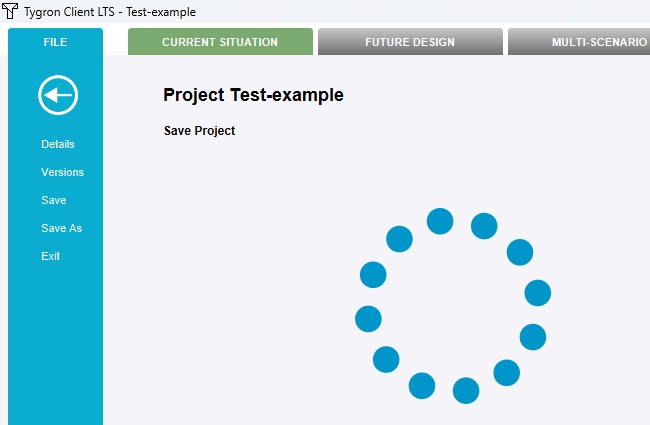The height and width of the screenshot is (425, 650).
Task: Click the Project Test-example heading
Action: point(253,95)
